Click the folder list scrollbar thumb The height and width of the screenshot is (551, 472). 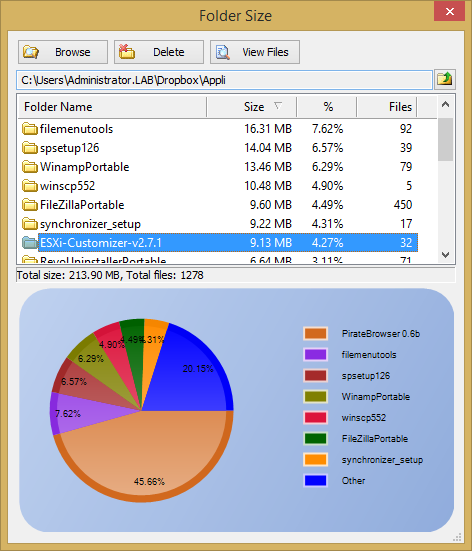(x=446, y=140)
